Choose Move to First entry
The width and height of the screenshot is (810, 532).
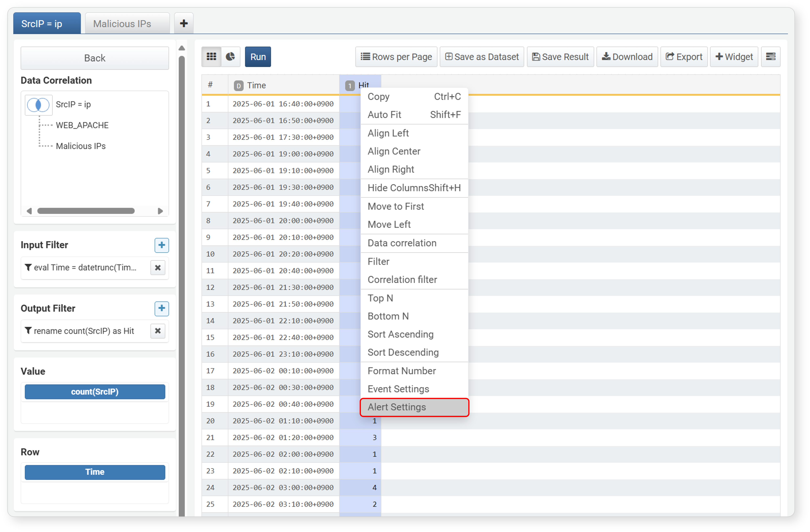[414, 206]
